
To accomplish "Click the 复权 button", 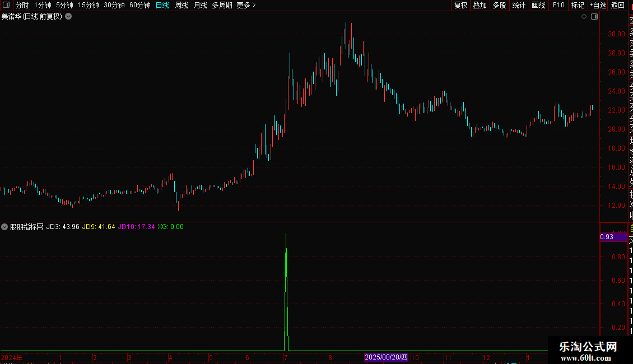I will click(x=460, y=5).
